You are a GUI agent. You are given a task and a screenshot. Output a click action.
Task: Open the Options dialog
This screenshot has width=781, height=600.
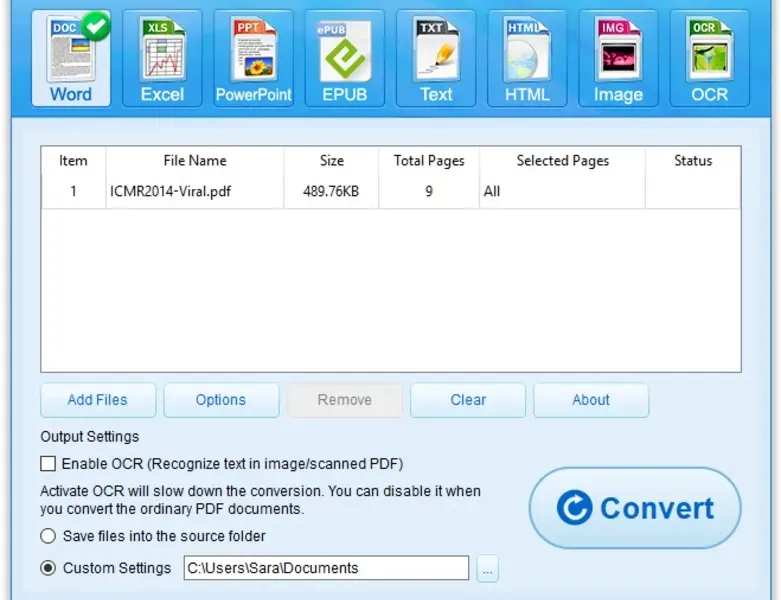pyautogui.click(x=221, y=400)
